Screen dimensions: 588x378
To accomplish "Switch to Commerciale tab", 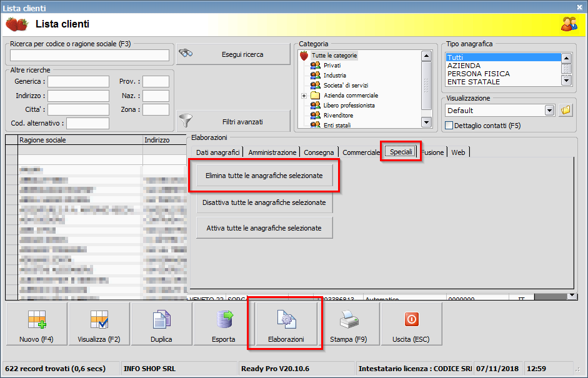I will (x=361, y=152).
